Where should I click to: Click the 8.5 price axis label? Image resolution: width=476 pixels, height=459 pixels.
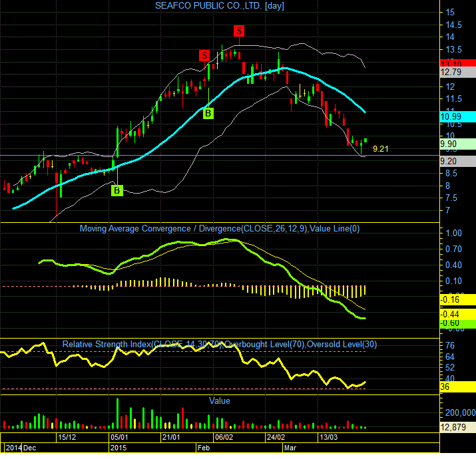(451, 173)
